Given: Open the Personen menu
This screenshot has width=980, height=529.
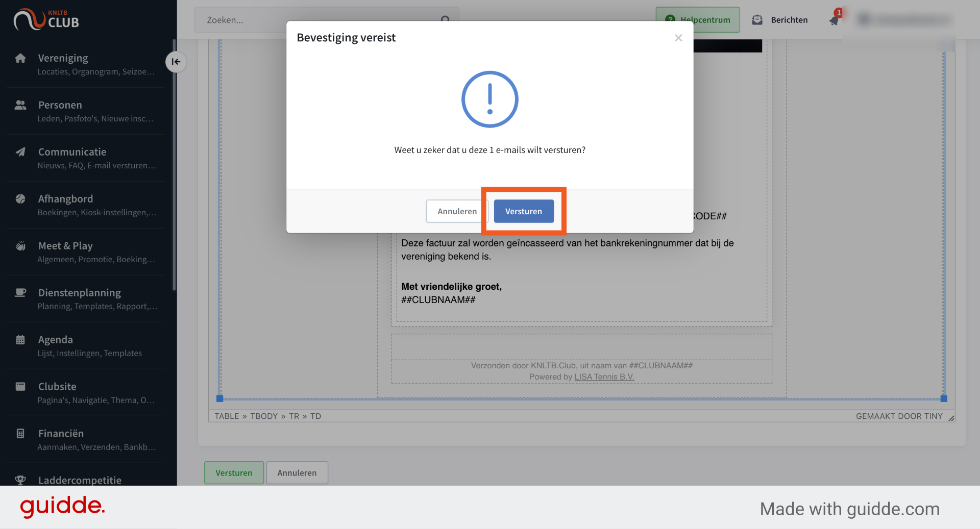Looking at the screenshot, I should [x=86, y=111].
